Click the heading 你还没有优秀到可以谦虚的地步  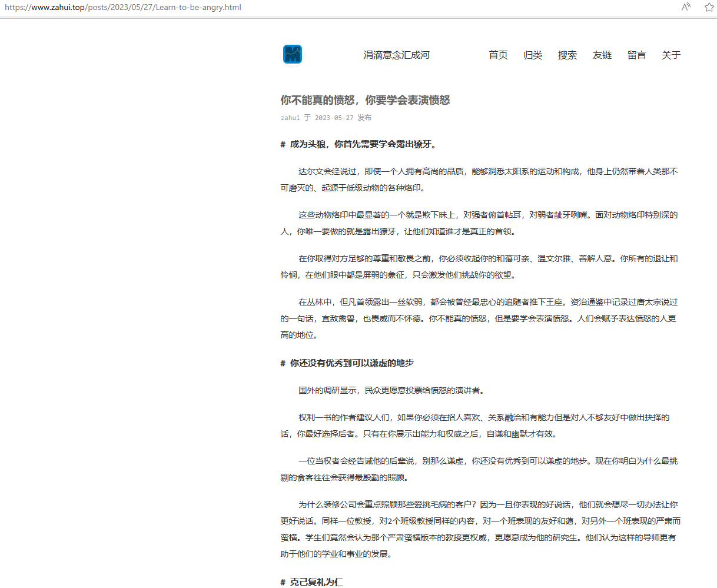pos(351,363)
